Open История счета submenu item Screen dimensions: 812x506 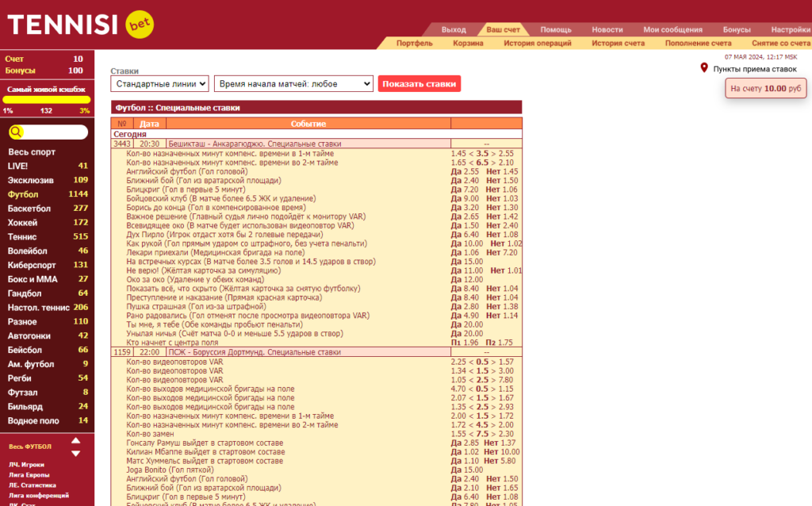[619, 43]
